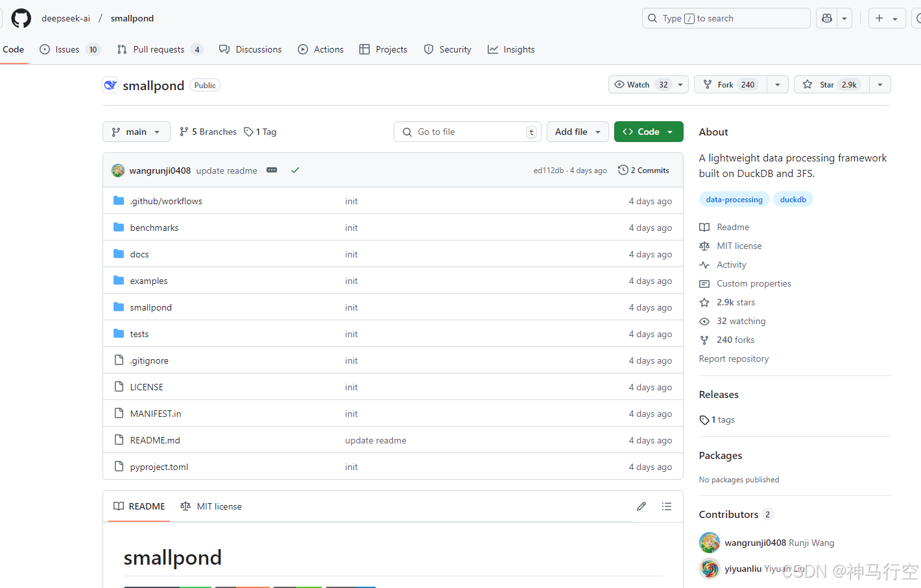Open the main branch selector
Screen dimensions: 921x588
tap(136, 132)
